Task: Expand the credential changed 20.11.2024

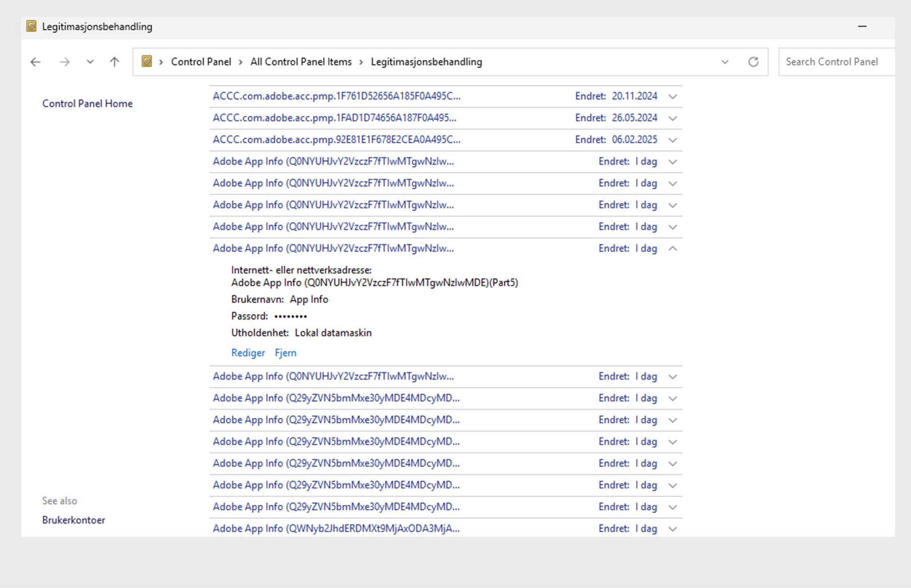Action: click(672, 96)
